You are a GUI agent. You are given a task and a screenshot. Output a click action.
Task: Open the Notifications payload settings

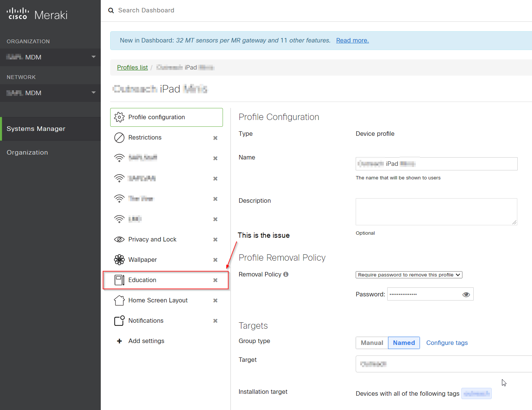pos(146,320)
